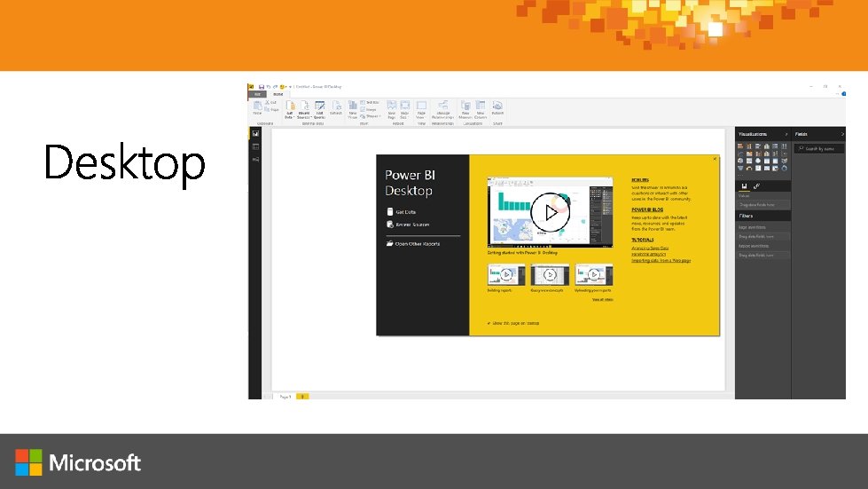This screenshot has width=868, height=489.
Task: Click the Report level filters drop area
Action: [x=762, y=256]
